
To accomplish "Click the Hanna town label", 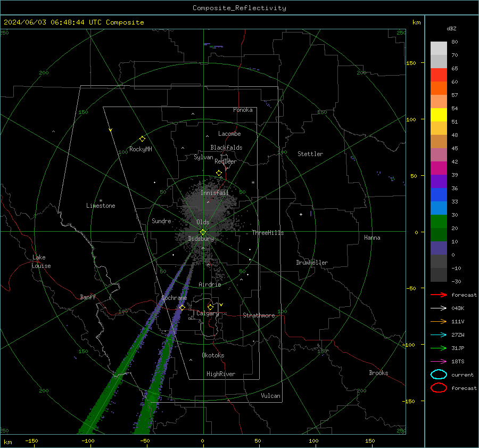I will 372,238.
